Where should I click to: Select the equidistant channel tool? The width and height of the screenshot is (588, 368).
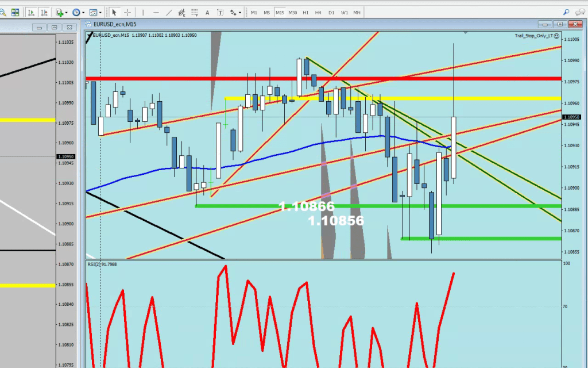coord(182,12)
